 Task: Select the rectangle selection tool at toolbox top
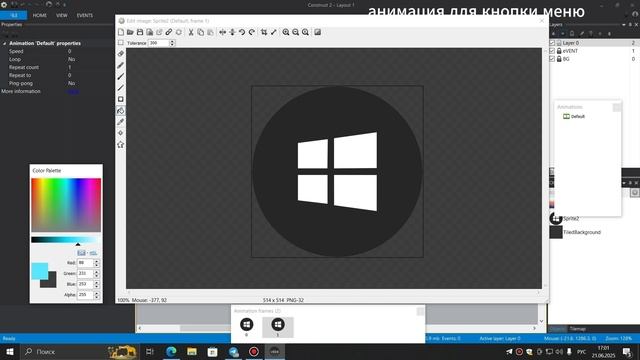[x=120, y=42]
